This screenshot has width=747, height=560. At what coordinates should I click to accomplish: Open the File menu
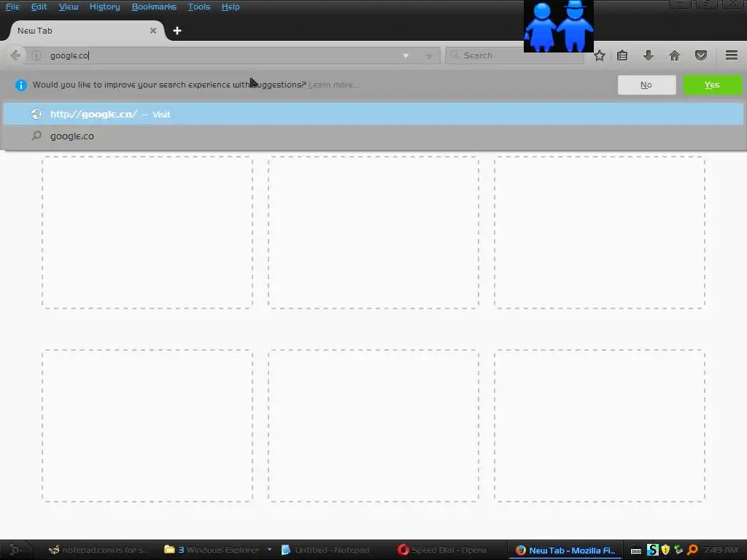click(12, 7)
